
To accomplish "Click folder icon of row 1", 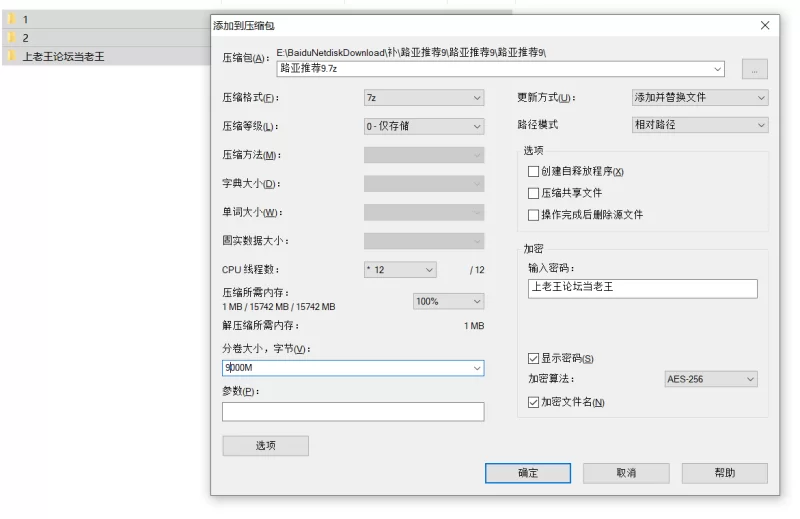I will [x=12, y=19].
